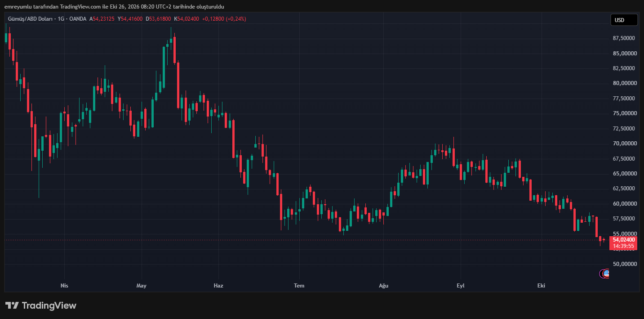
Task: Click the US flag economic event icon
Action: pyautogui.click(x=606, y=273)
